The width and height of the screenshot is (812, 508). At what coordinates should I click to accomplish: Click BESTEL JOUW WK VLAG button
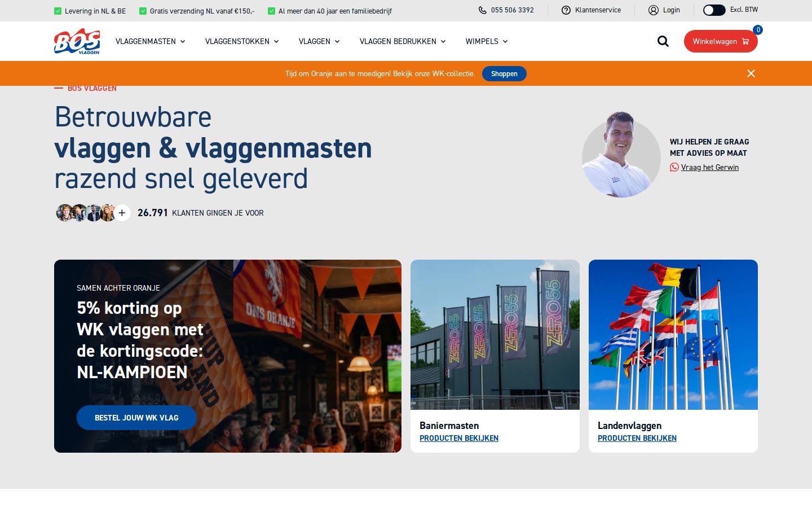[136, 418]
